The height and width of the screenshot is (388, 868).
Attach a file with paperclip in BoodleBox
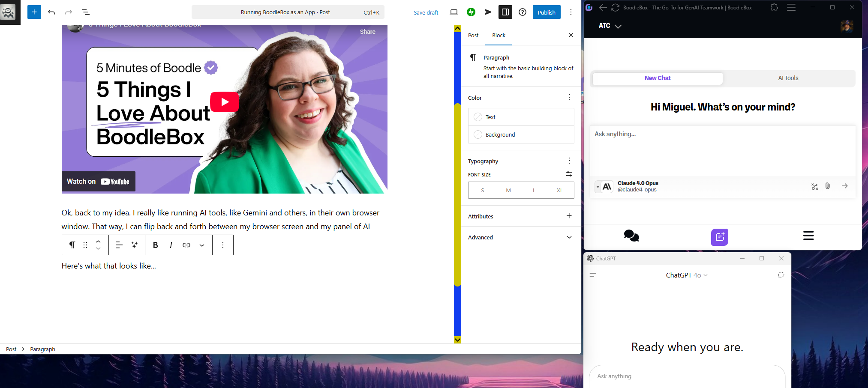[x=827, y=186]
